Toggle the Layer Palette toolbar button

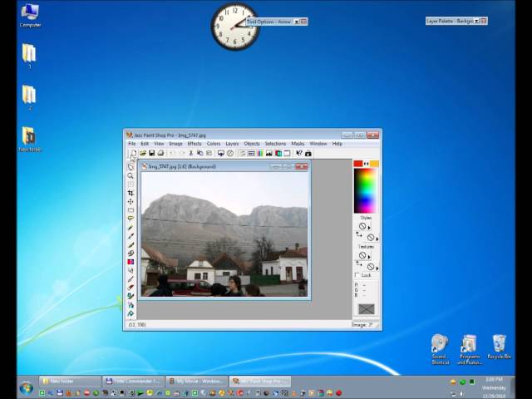278,153
